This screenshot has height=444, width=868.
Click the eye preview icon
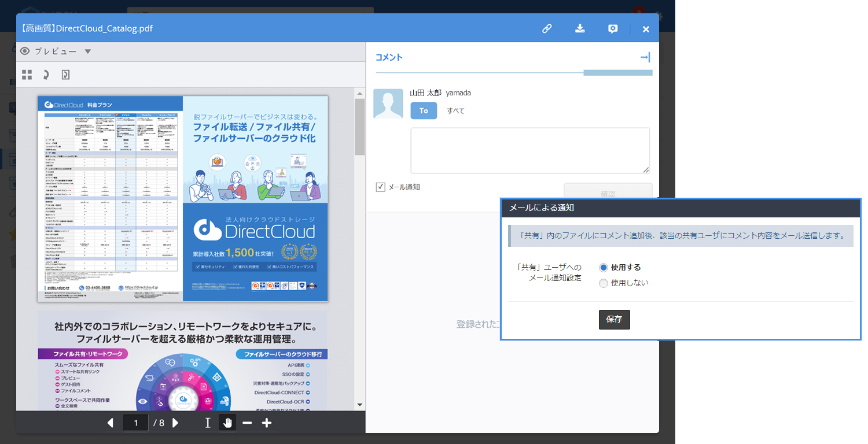coord(25,51)
